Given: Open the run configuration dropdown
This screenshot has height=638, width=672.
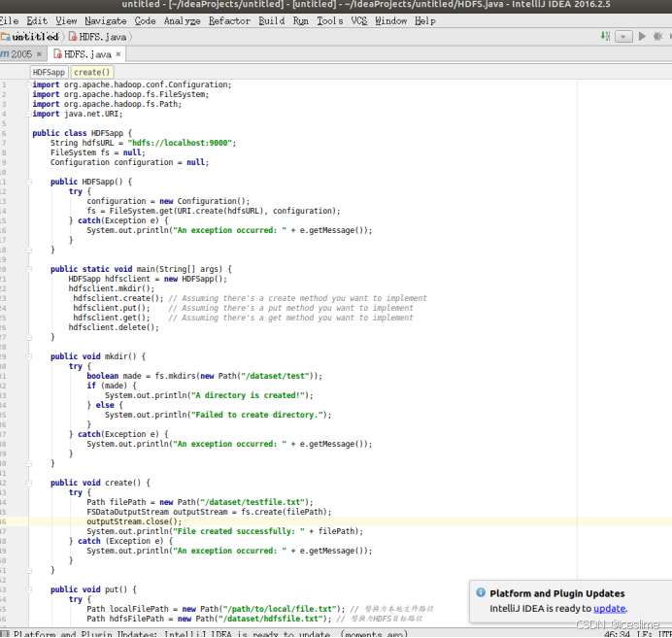Looking at the screenshot, I should 623,37.
